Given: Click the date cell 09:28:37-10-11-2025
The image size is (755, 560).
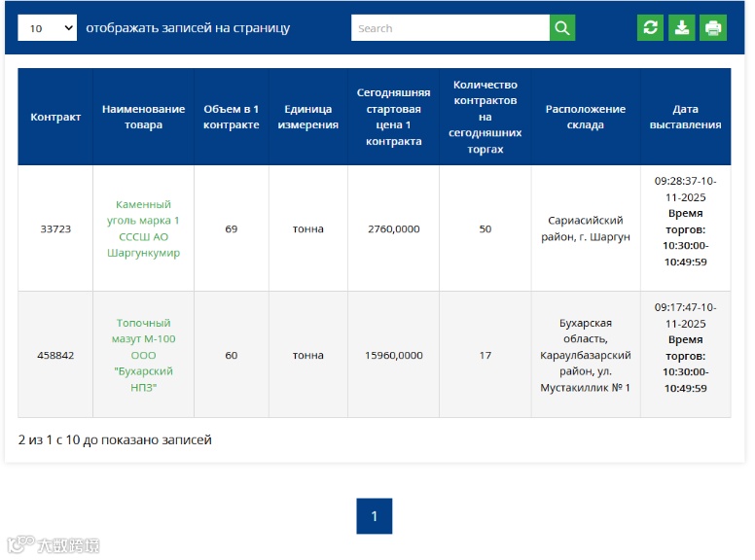Looking at the screenshot, I should pos(686,228).
